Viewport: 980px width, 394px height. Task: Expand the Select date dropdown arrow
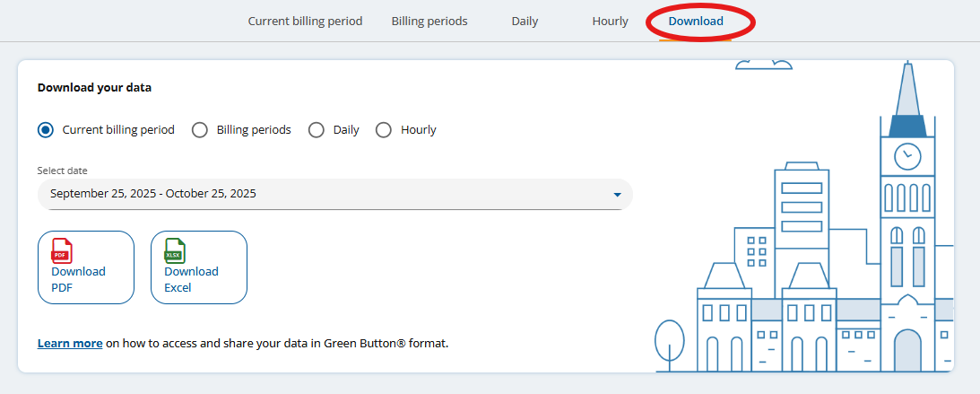(x=617, y=194)
